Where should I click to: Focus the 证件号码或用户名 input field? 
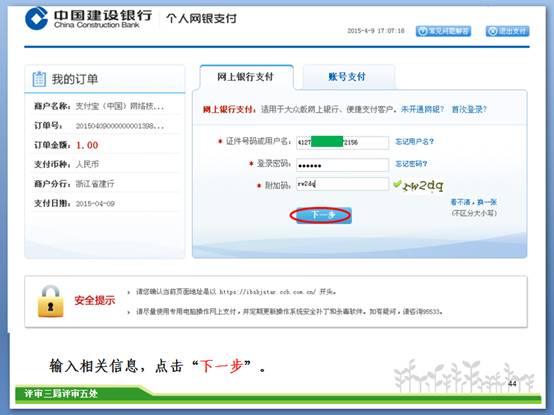(x=342, y=143)
